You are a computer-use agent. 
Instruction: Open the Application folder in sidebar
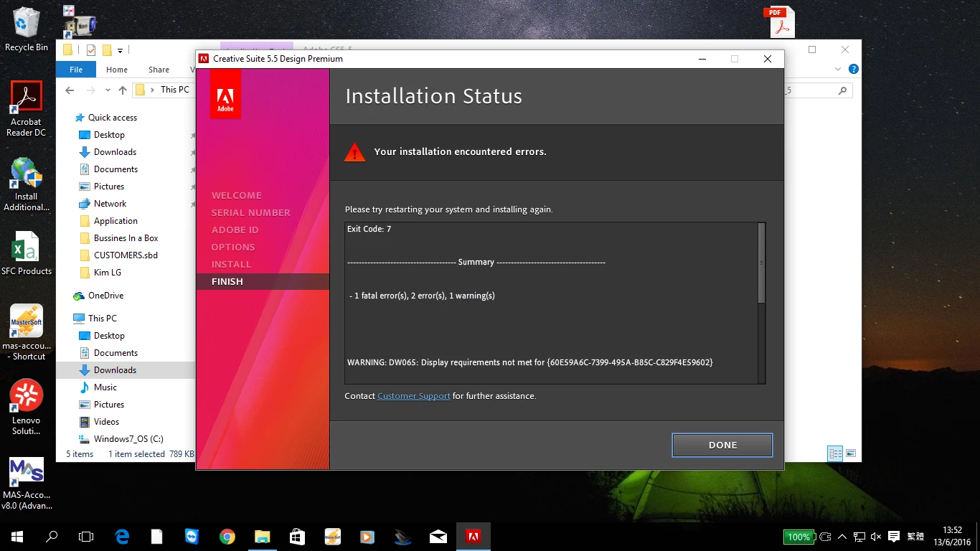coord(116,221)
